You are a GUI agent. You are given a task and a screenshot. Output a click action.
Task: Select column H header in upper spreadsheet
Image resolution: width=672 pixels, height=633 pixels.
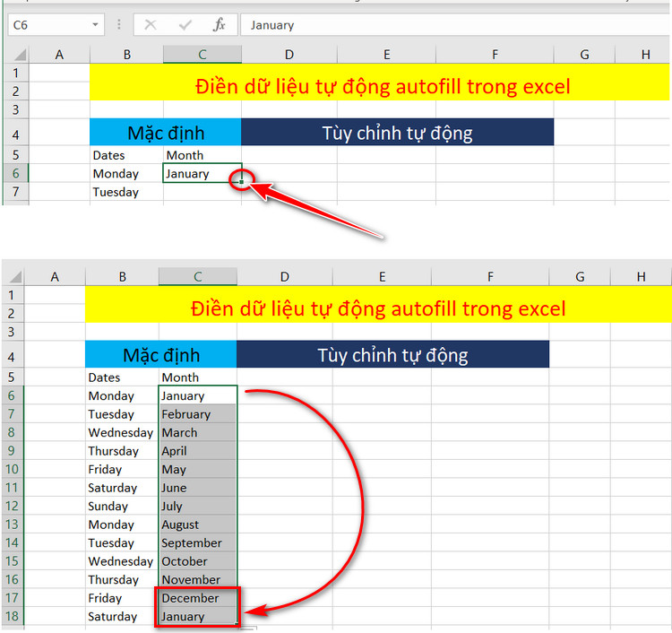(x=645, y=55)
